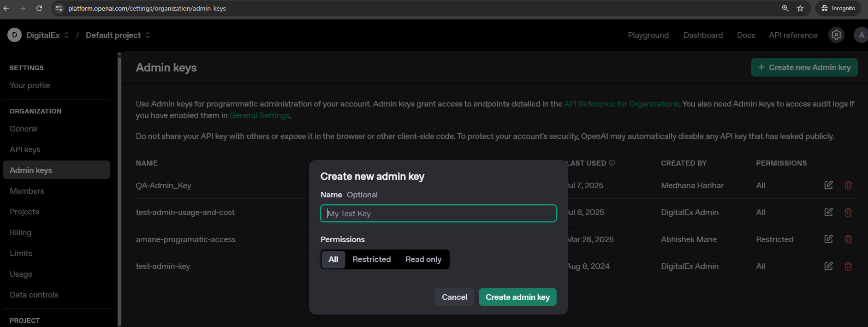
Task: Go to the Billing section
Action: point(21,232)
